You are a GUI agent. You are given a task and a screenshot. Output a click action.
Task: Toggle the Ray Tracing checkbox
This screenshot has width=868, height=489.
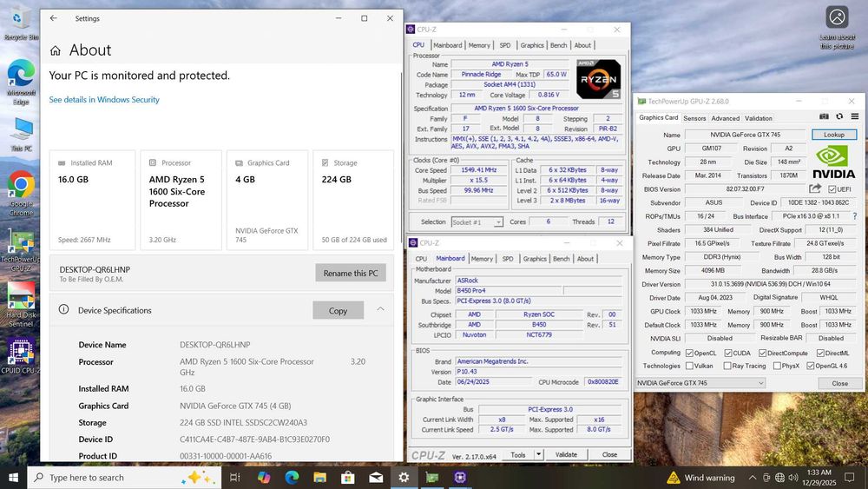(x=727, y=366)
